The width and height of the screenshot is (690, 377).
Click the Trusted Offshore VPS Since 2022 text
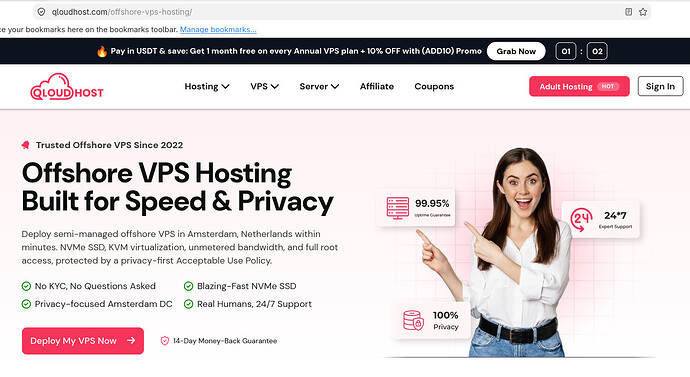[x=109, y=145]
